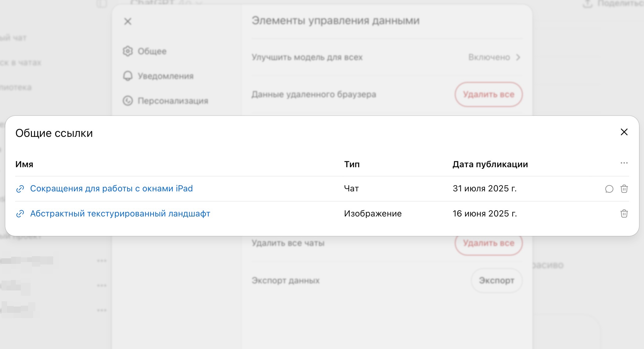Click the chain icon beside Абстрактный текстурированный ландшафт
Viewport: 644px width, 349px height.
(x=20, y=214)
